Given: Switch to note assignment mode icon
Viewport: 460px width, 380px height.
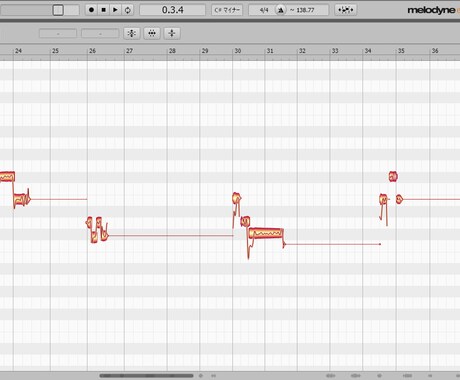Looking at the screenshot, I should pyautogui.click(x=346, y=10).
